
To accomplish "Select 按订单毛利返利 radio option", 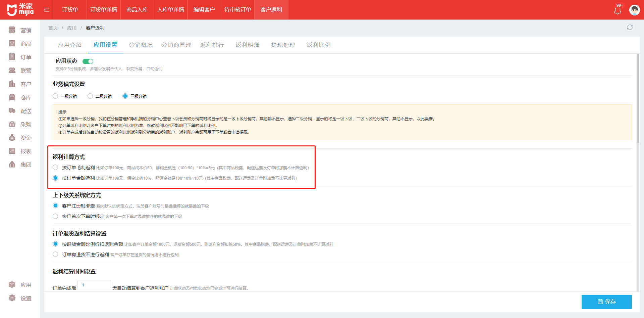I will [x=56, y=168].
